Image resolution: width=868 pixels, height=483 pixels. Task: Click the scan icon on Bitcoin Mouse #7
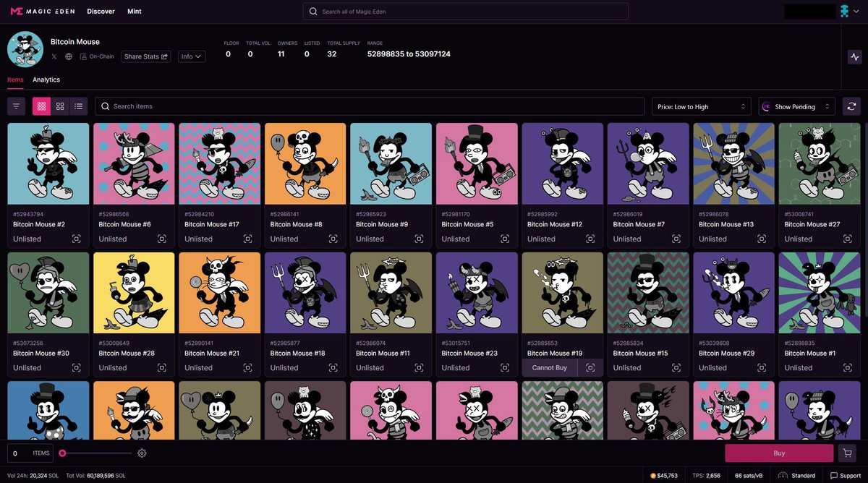click(x=676, y=239)
